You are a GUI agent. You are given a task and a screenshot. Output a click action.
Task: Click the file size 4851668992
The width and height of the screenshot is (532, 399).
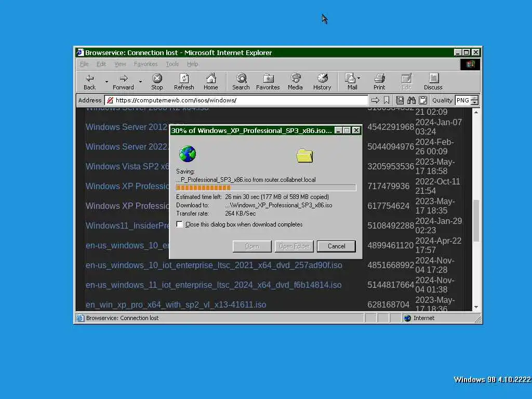pyautogui.click(x=391, y=265)
